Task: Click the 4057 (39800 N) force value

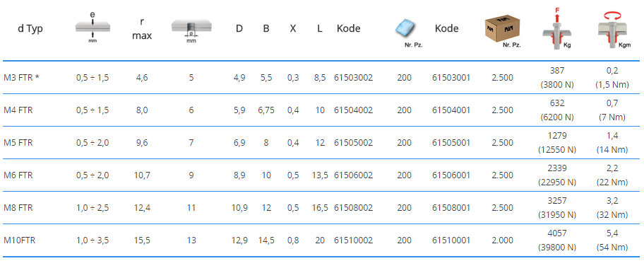Action: click(x=557, y=240)
